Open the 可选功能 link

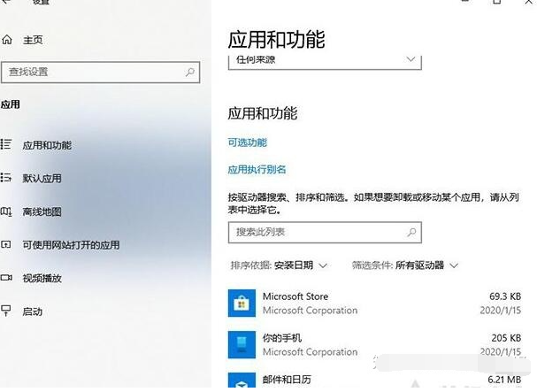coord(247,142)
